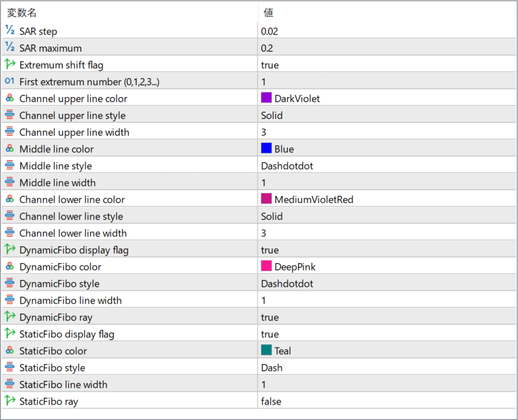Click the 値 column header

pos(268,12)
